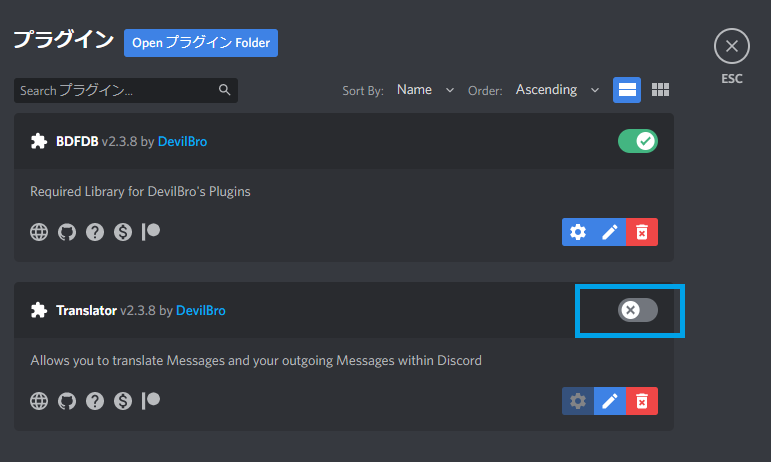Click "Required Library for DevilBro's Plugins" description
771x462 pixels.
point(140,192)
